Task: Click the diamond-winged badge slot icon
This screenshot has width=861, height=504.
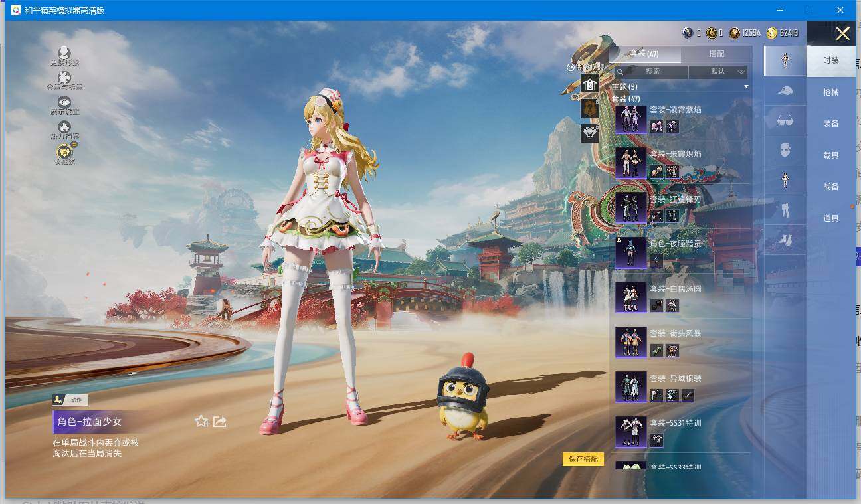Action: click(589, 133)
